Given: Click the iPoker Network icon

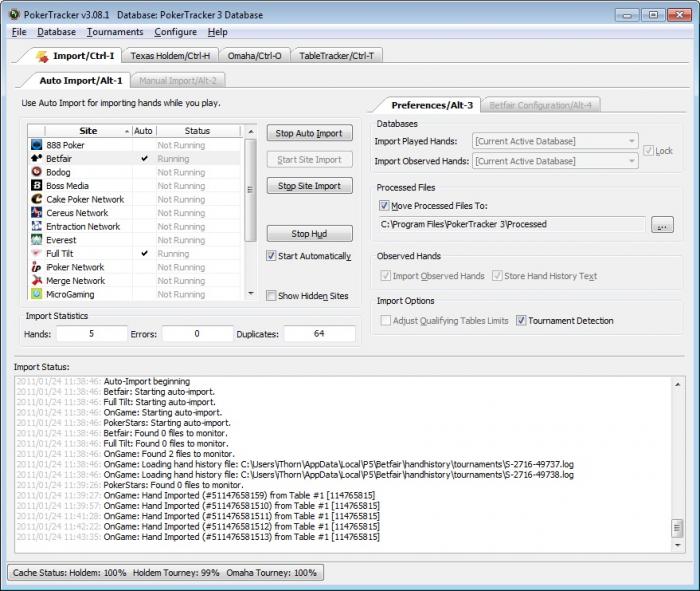Looking at the screenshot, I should click(37, 267).
